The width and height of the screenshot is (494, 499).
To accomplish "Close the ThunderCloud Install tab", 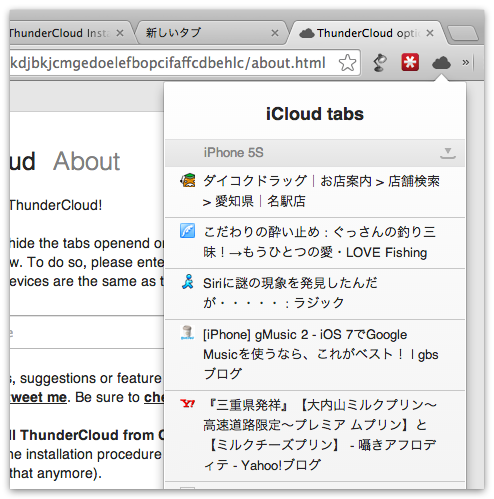I will click(x=120, y=33).
